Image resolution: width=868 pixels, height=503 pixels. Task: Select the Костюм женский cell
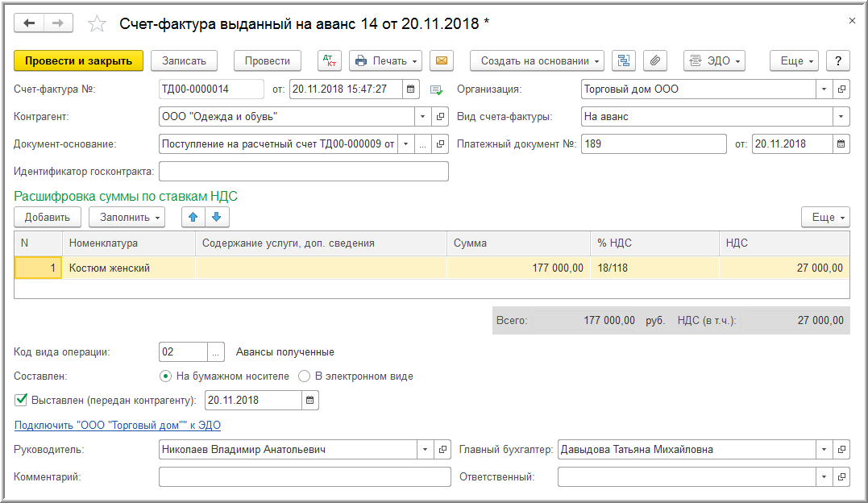(x=128, y=268)
